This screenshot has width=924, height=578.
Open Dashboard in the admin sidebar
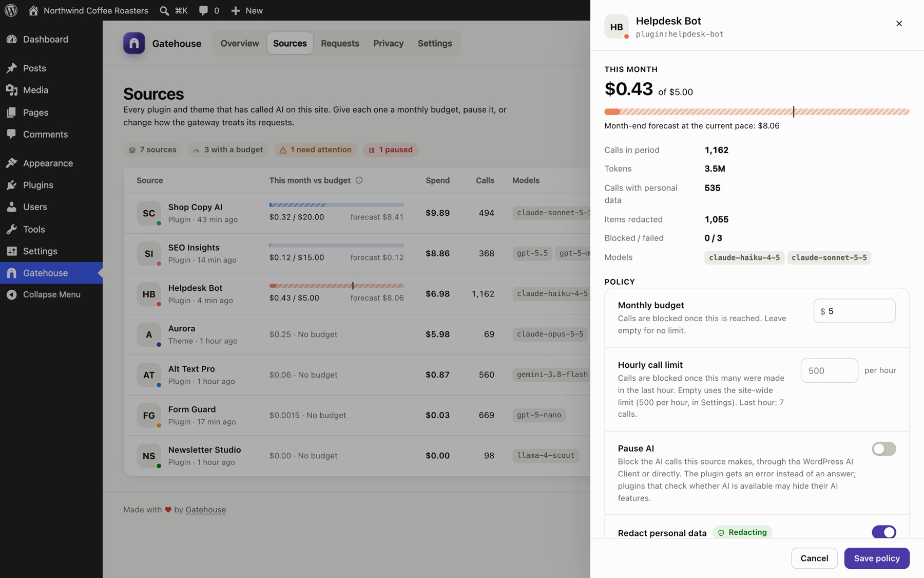point(51,39)
